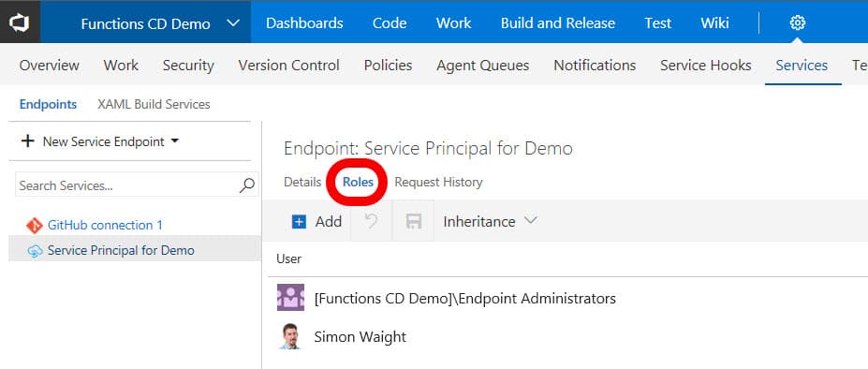This screenshot has height=369, width=868.
Task: Click the save changes disk icon
Action: (x=414, y=222)
